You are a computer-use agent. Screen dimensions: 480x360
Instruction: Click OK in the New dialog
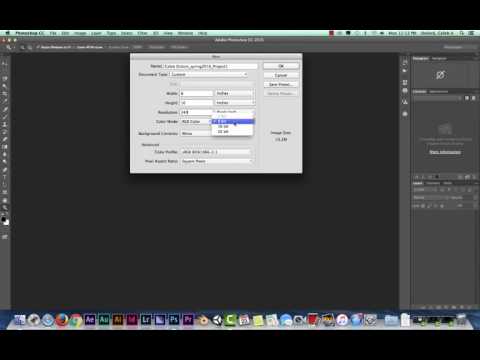(281, 66)
